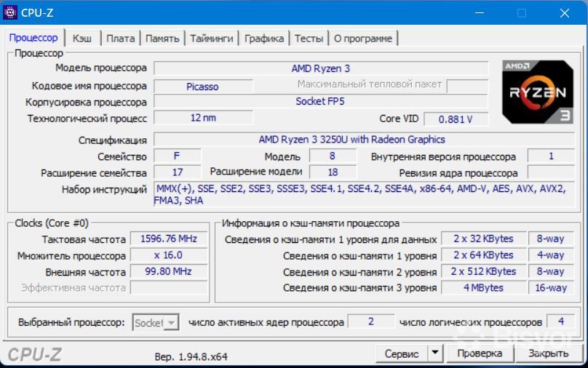588x368 pixels.
Task: Click the empty Эффективная частота field
Action: pos(168,288)
